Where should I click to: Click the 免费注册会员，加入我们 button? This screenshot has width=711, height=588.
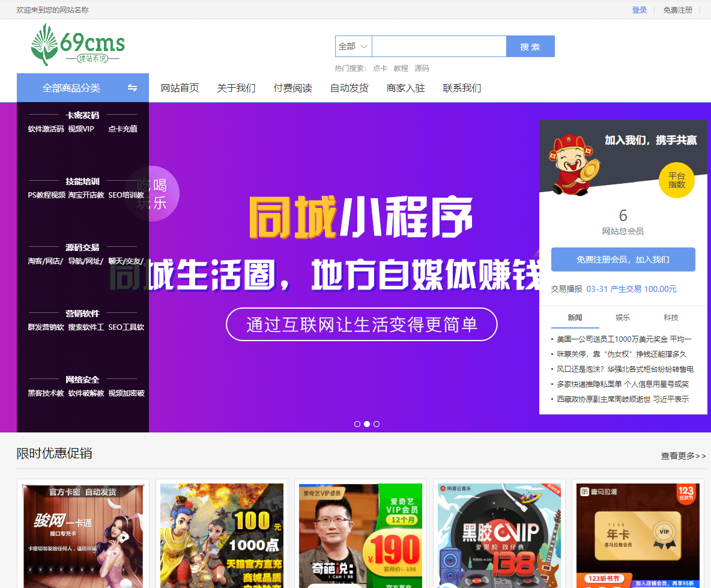click(623, 259)
